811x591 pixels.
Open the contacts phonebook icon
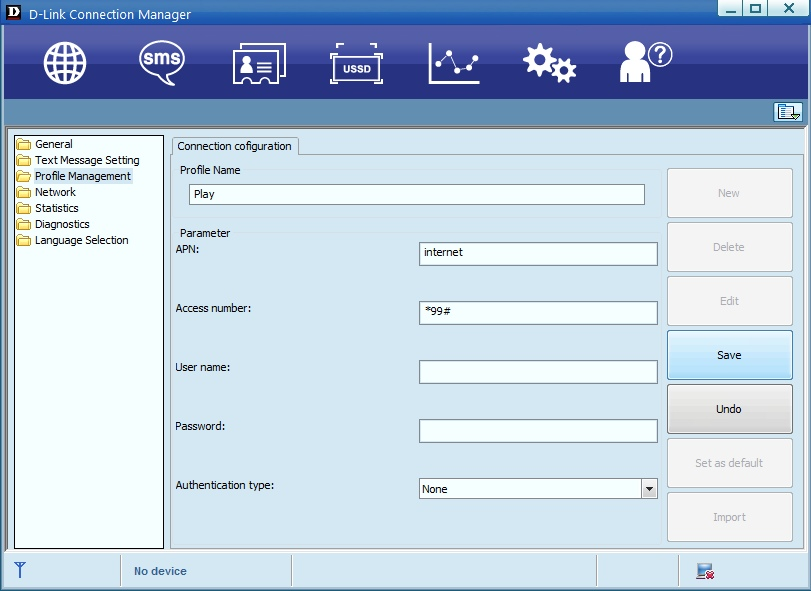259,63
